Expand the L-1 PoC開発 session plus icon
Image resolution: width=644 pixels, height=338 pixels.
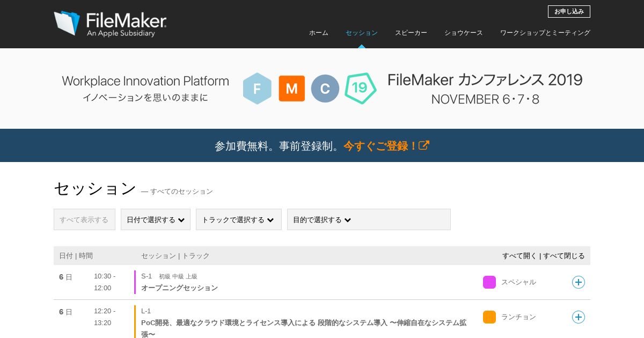578,317
